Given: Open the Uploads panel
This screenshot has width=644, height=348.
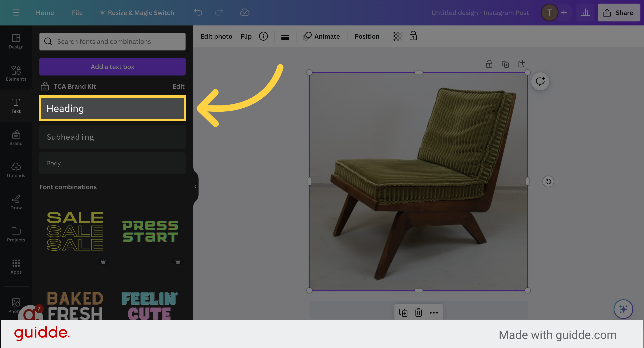Looking at the screenshot, I should (x=16, y=170).
